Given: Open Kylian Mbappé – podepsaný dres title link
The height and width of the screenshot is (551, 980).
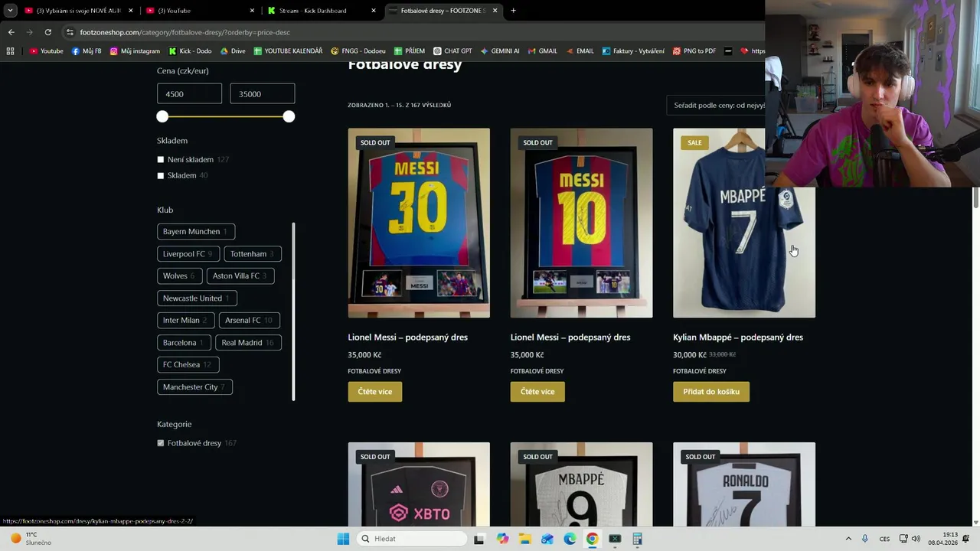Looking at the screenshot, I should click(738, 337).
